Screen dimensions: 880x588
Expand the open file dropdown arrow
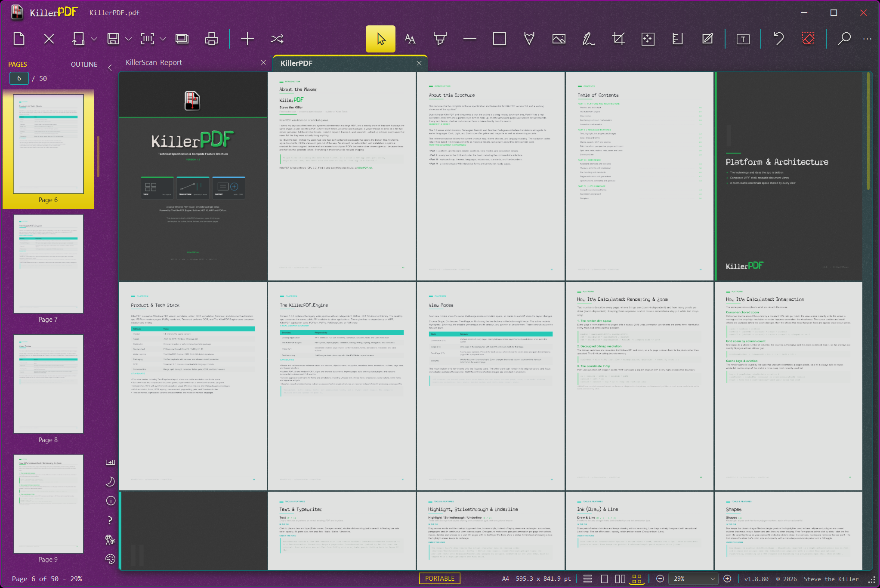point(94,39)
